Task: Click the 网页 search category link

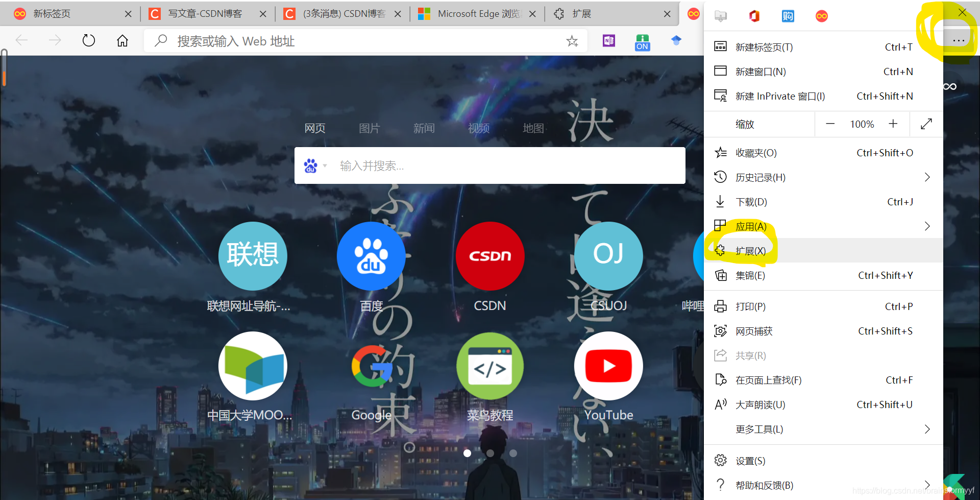Action: 315,128
